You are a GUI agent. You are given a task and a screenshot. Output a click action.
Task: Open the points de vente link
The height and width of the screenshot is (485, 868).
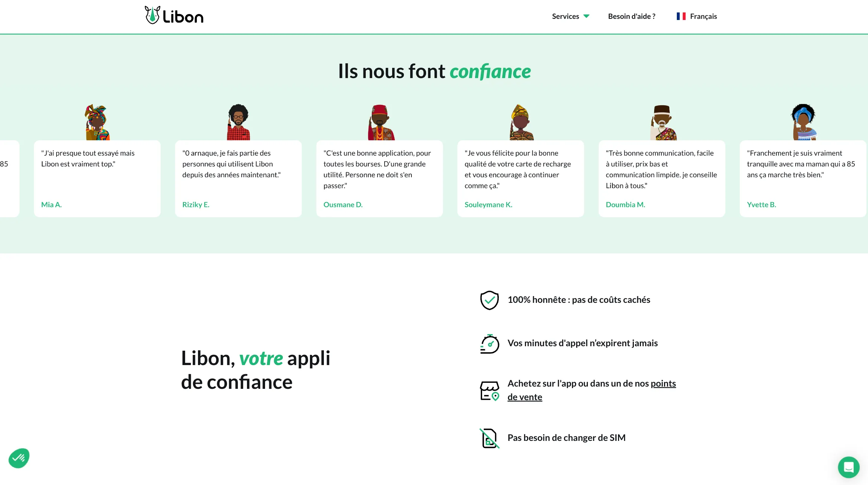click(x=663, y=384)
